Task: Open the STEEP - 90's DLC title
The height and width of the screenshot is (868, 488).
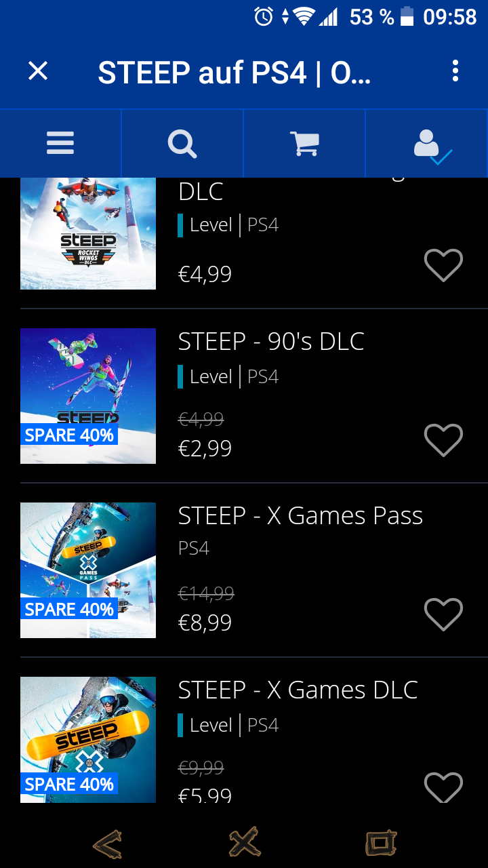Action: click(271, 342)
